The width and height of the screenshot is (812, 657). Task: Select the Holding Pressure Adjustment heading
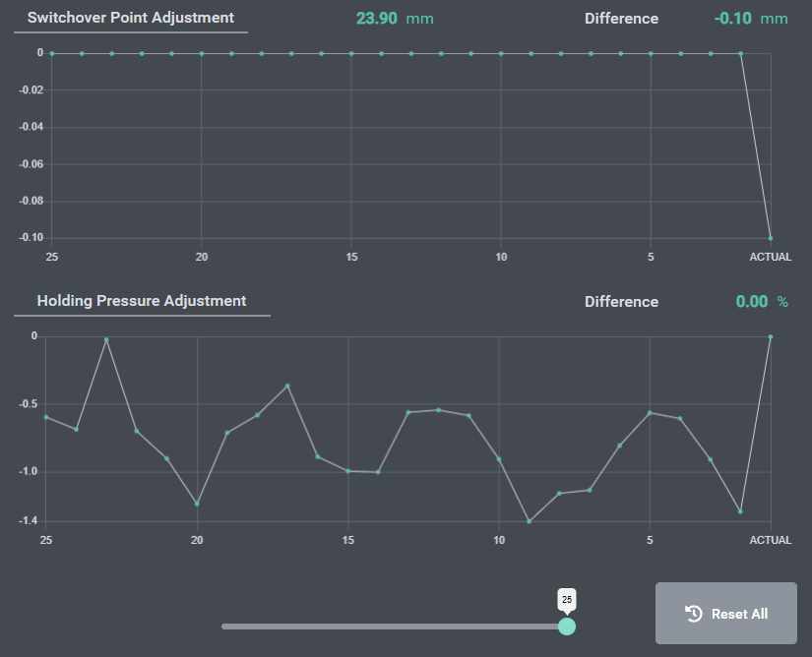click(x=142, y=301)
